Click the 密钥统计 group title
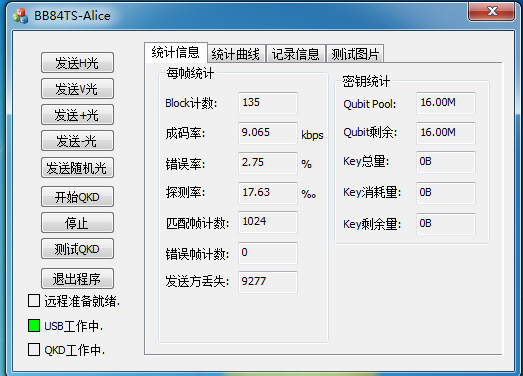This screenshot has width=523, height=376. (x=366, y=81)
